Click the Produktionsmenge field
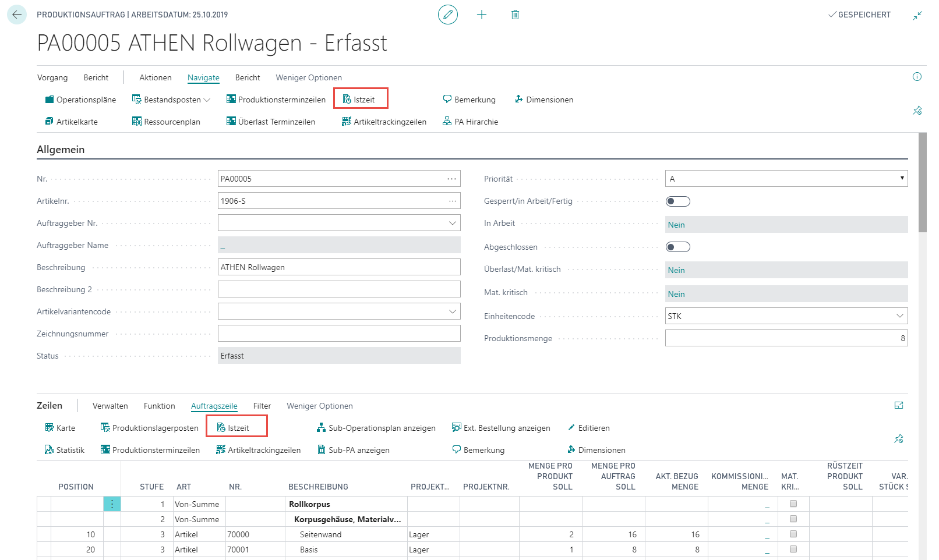Image resolution: width=939 pixels, height=560 pixels. pos(786,338)
